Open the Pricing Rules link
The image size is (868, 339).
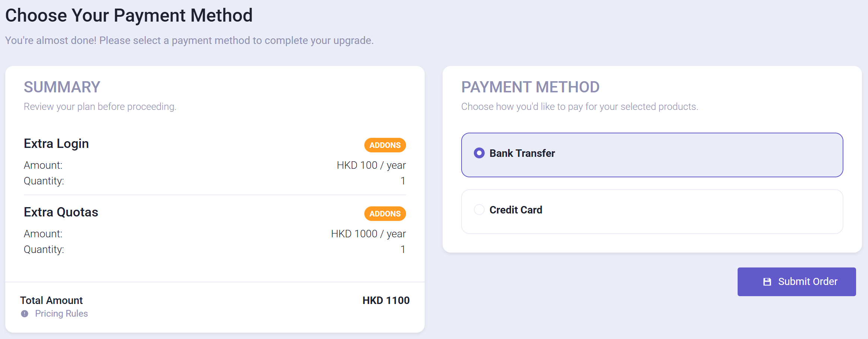(x=61, y=314)
